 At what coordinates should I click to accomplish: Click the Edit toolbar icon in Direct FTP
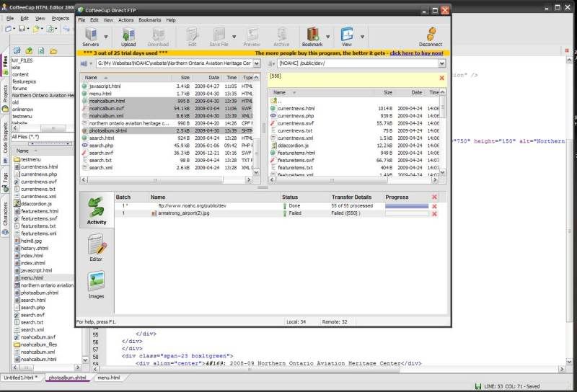click(x=192, y=37)
